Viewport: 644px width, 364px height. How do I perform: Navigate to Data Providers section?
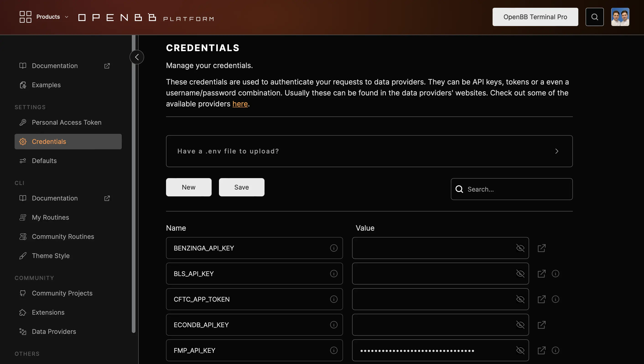coord(54,331)
